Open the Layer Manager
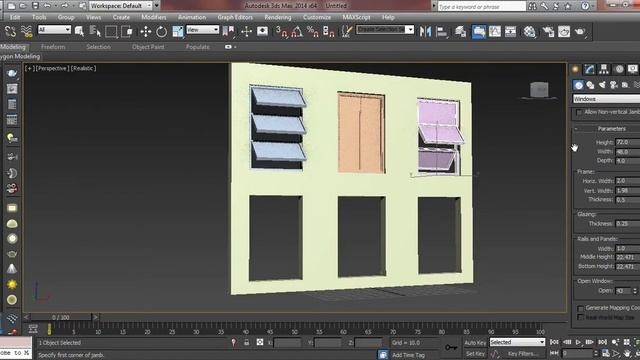640x360 pixels. tap(460, 31)
